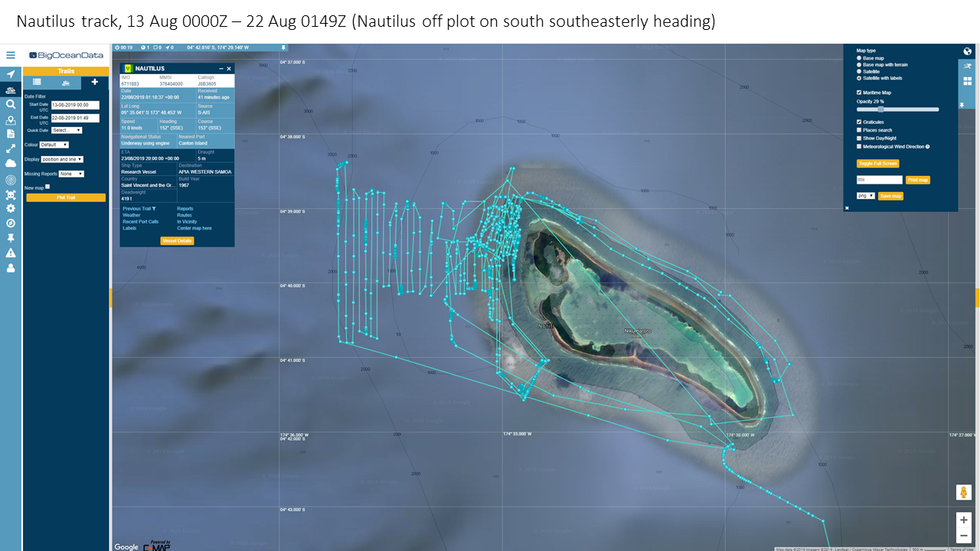Screen dimensions: 980x551
Task: Open the hamburger menu in the sidebar
Action: pos(11,55)
